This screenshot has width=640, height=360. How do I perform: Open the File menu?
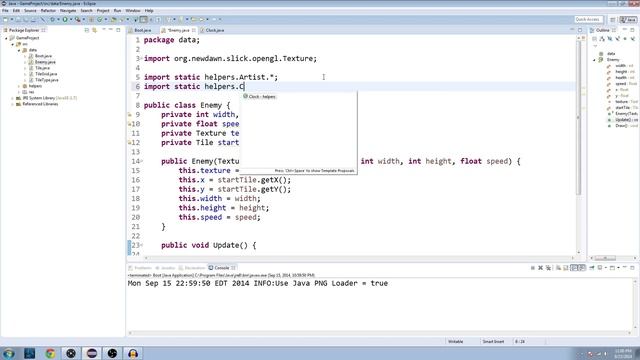5,11
